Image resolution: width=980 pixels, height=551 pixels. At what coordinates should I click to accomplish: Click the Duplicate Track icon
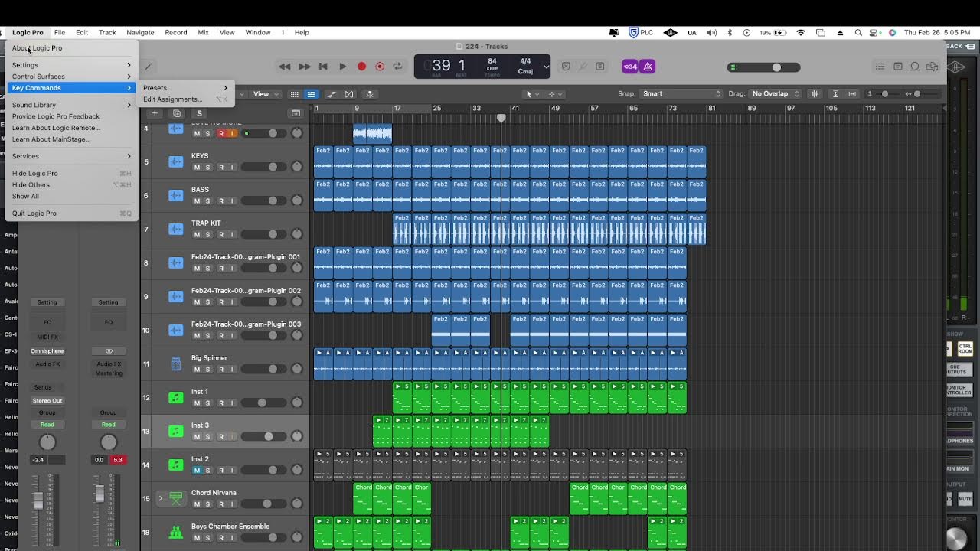(177, 113)
